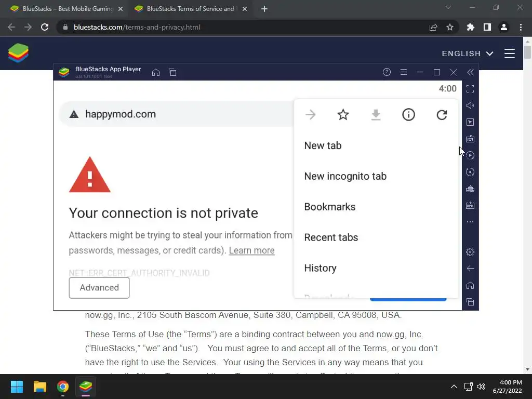Viewport: 532px width, 399px height.
Task: Reload the desktop Chrome page
Action: tap(45, 27)
